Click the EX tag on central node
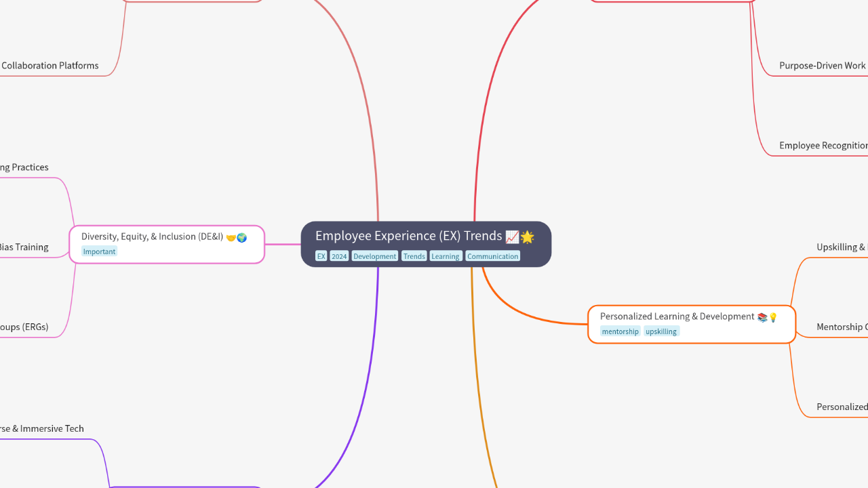 pos(321,256)
